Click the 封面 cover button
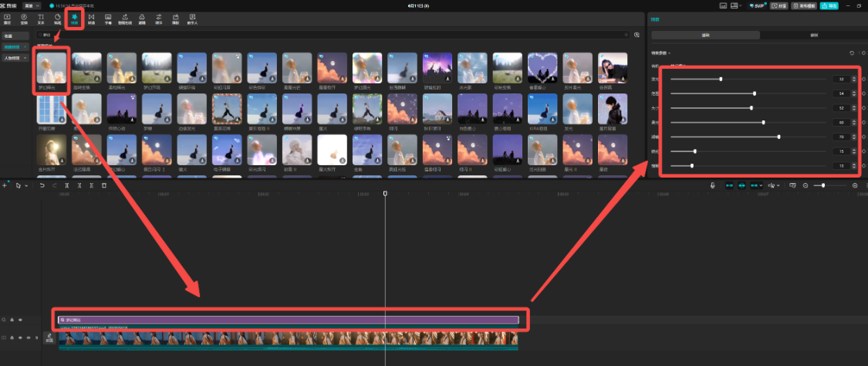The image size is (868, 366). pyautogui.click(x=49, y=337)
